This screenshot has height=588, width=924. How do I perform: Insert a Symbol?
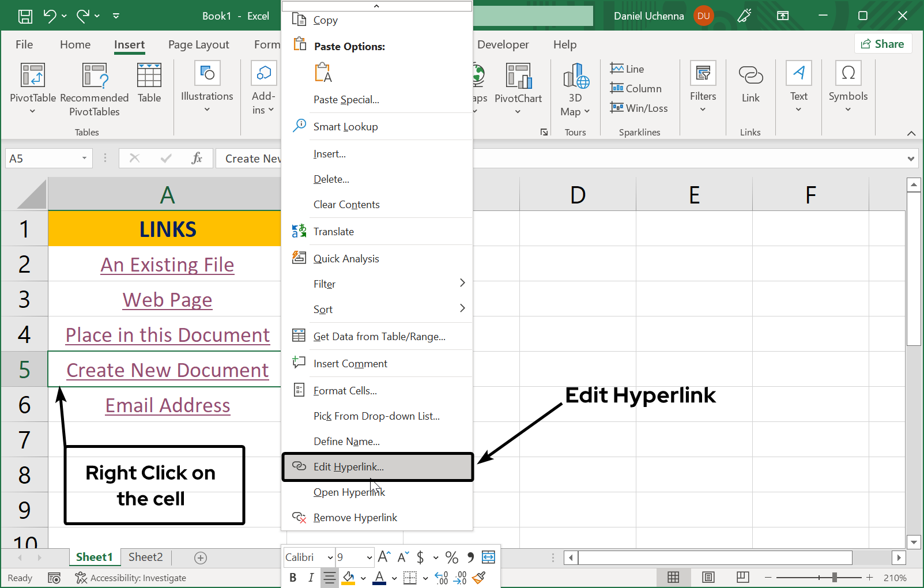click(x=848, y=84)
